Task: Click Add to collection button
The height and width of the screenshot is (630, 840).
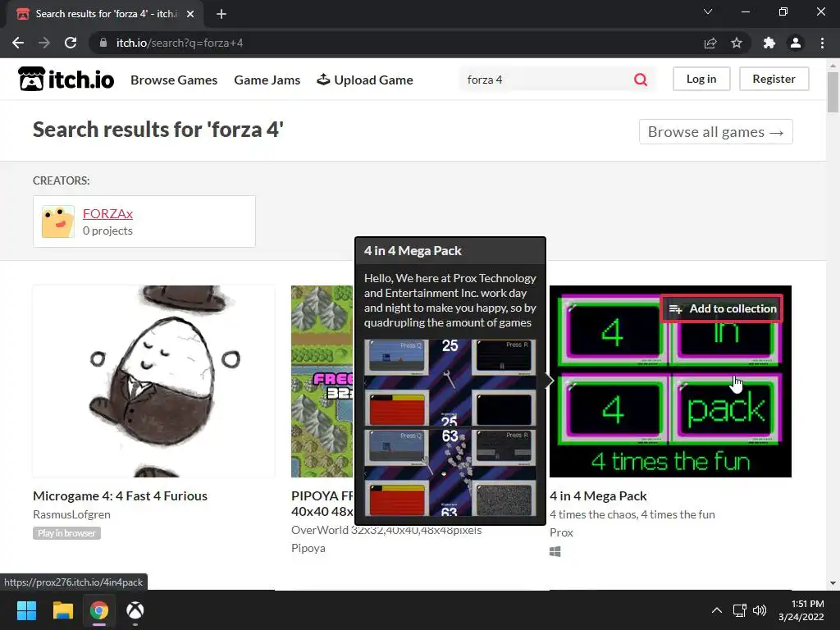Action: [x=722, y=308]
